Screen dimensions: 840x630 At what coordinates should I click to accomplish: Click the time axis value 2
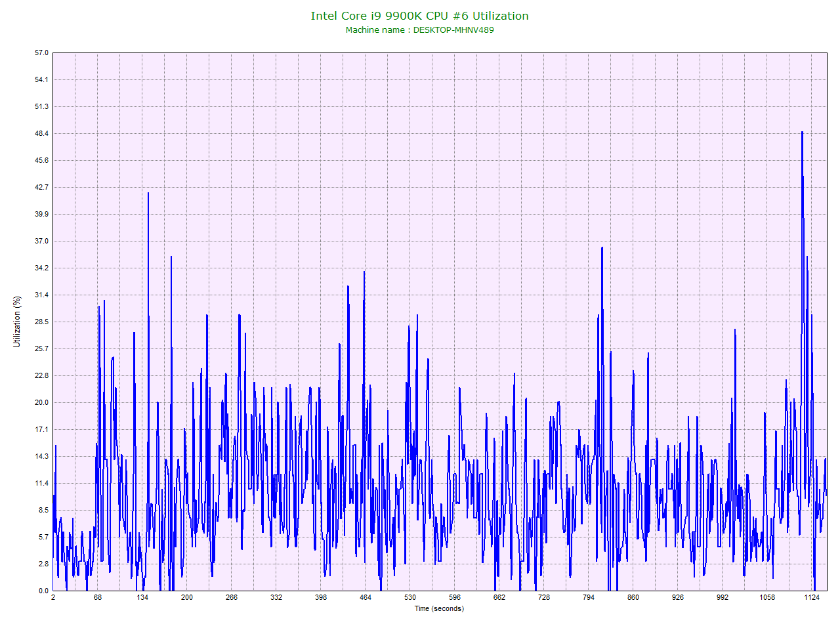tap(53, 597)
